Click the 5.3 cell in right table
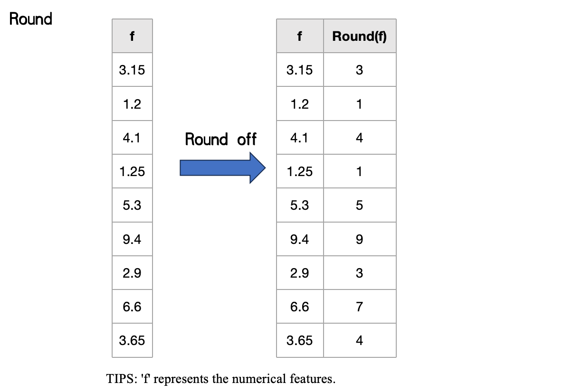Image resolution: width=573 pixels, height=392 pixels. [299, 205]
